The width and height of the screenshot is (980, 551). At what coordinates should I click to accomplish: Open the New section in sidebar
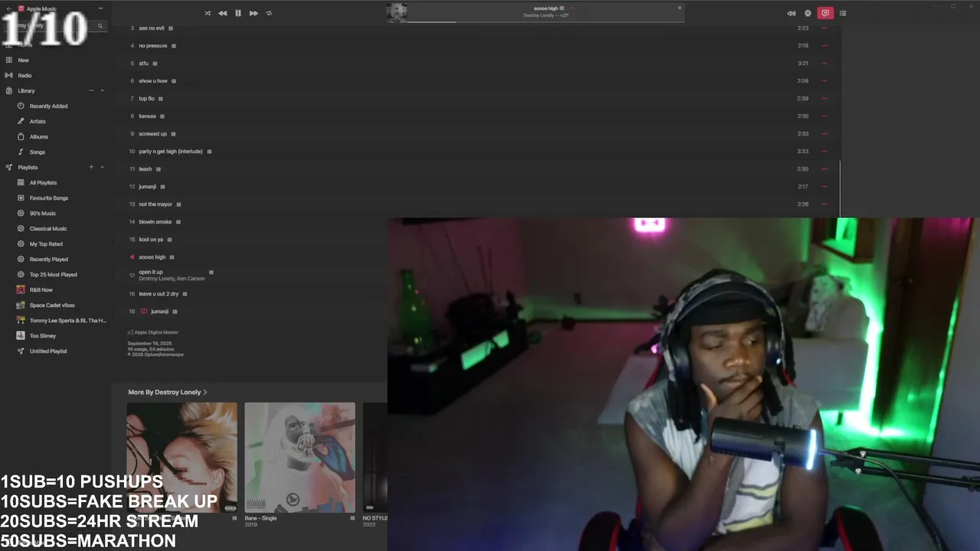[x=24, y=60]
